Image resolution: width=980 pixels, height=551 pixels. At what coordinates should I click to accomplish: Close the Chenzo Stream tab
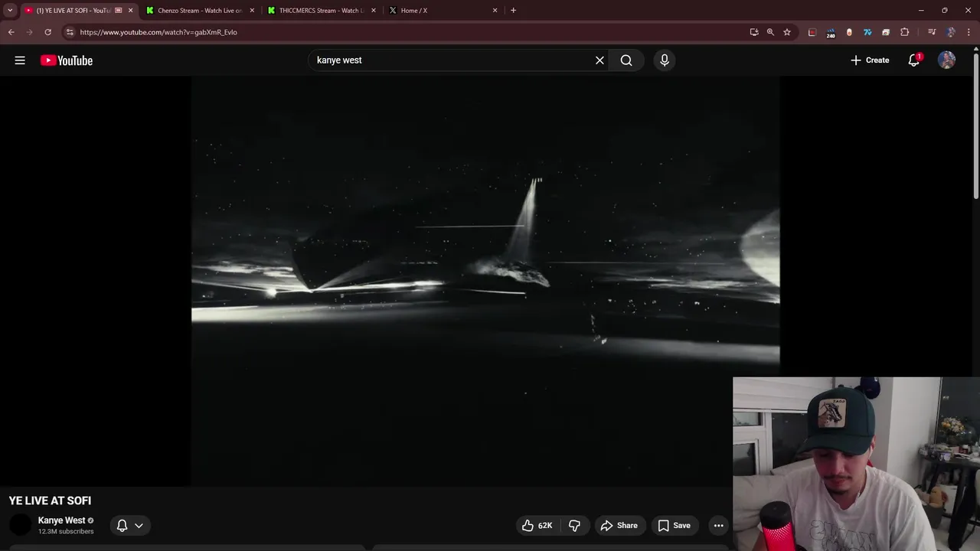[x=252, y=11]
